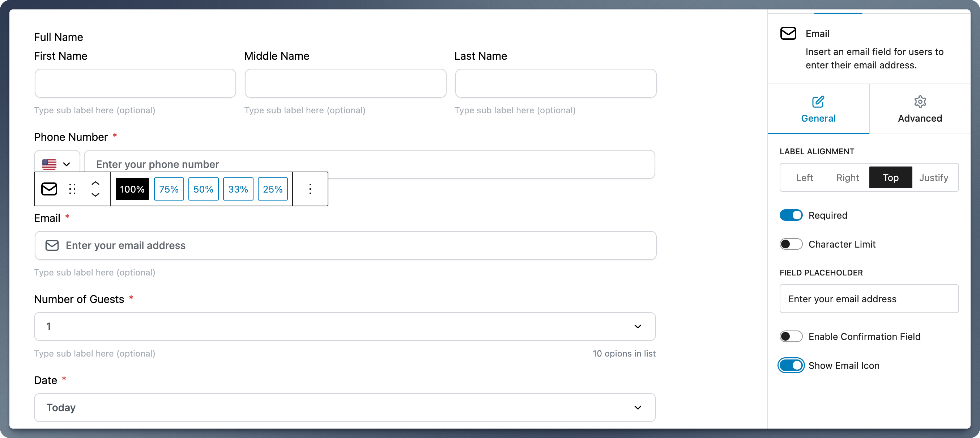Switch to the General tab
The height and width of the screenshot is (438, 980).
(818, 109)
